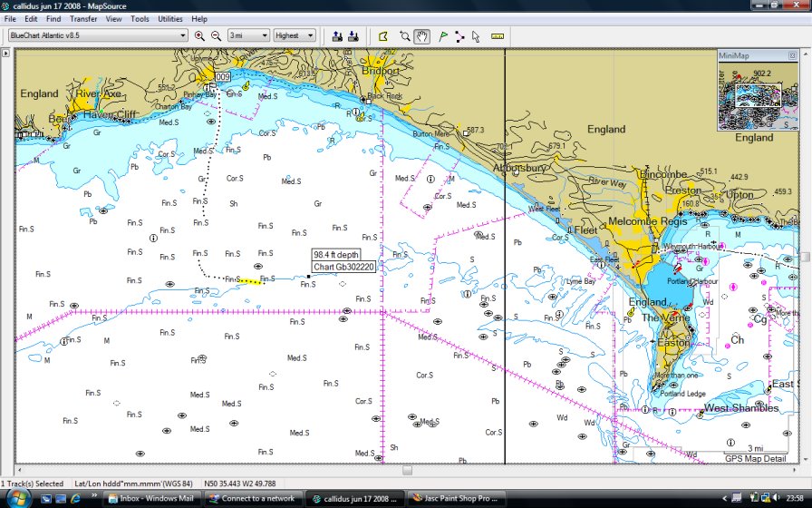Expand the left side panel arrow
This screenshot has width=812, height=508.
[5, 53]
